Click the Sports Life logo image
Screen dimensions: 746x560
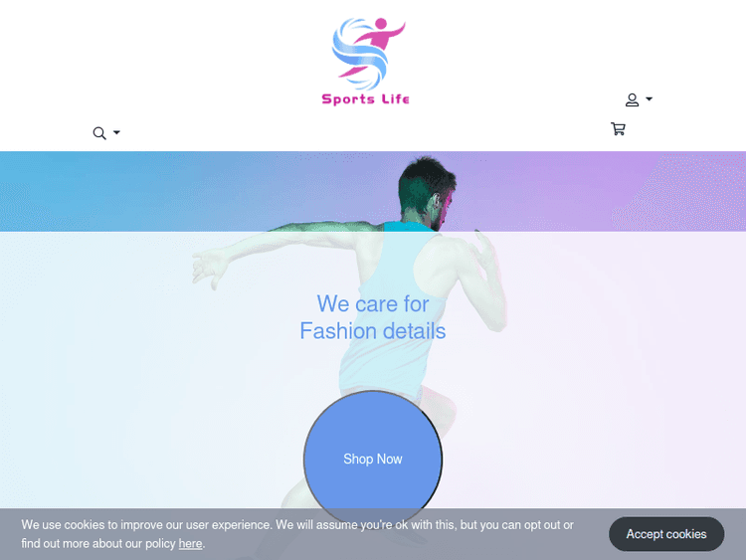(x=365, y=62)
